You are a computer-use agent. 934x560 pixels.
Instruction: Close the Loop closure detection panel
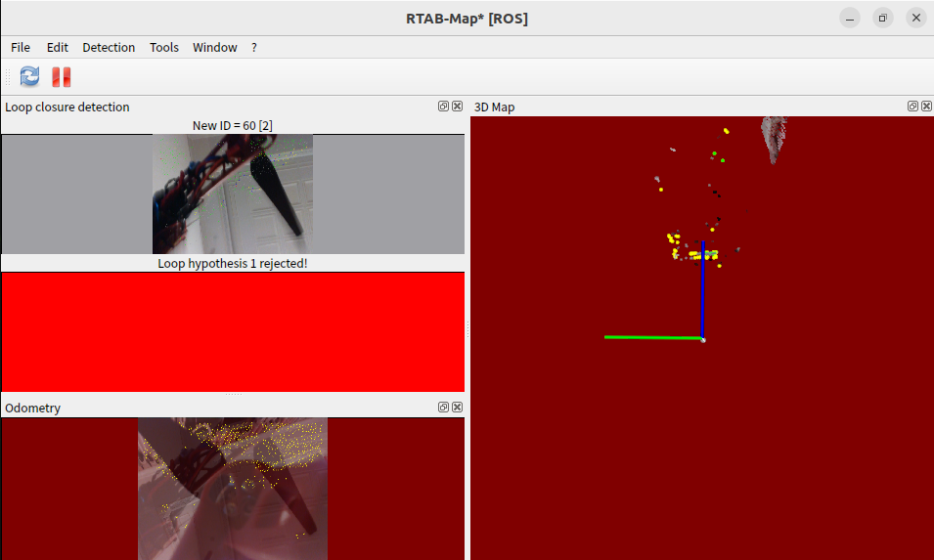tap(457, 106)
